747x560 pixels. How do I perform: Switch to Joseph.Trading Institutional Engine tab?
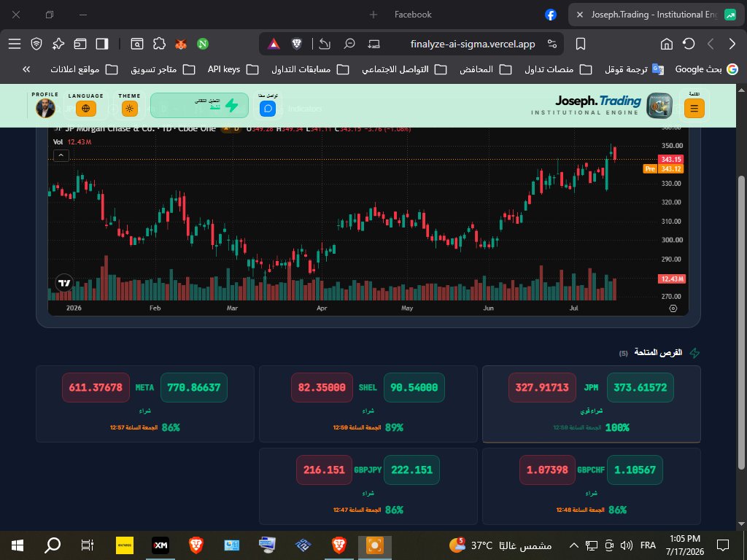click(x=656, y=15)
